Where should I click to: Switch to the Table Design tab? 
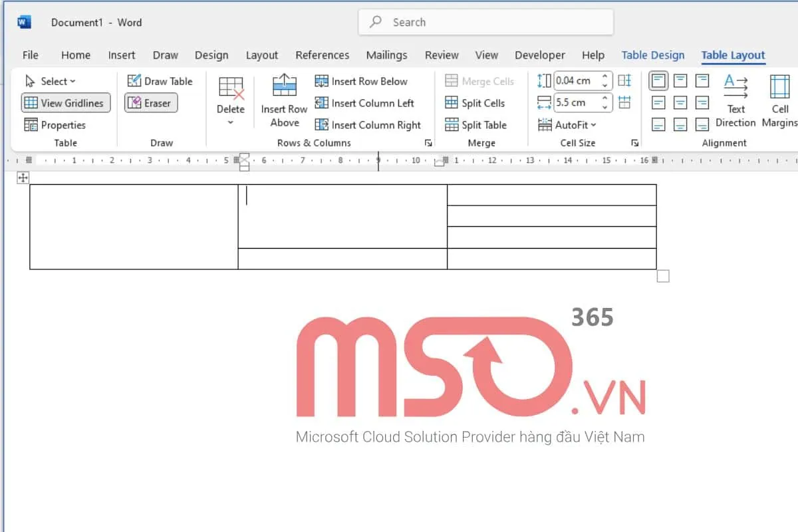click(652, 55)
